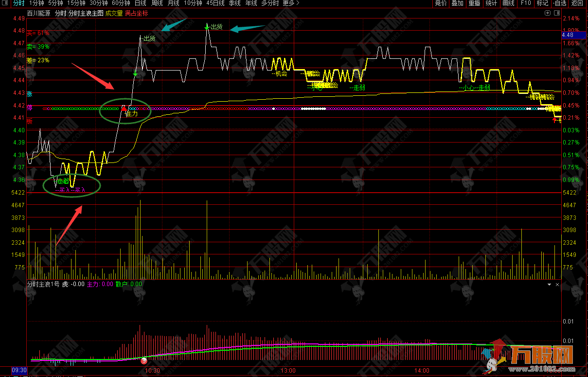The image size is (588, 377).
Task: Click the 返回 back button
Action: coord(577,3)
